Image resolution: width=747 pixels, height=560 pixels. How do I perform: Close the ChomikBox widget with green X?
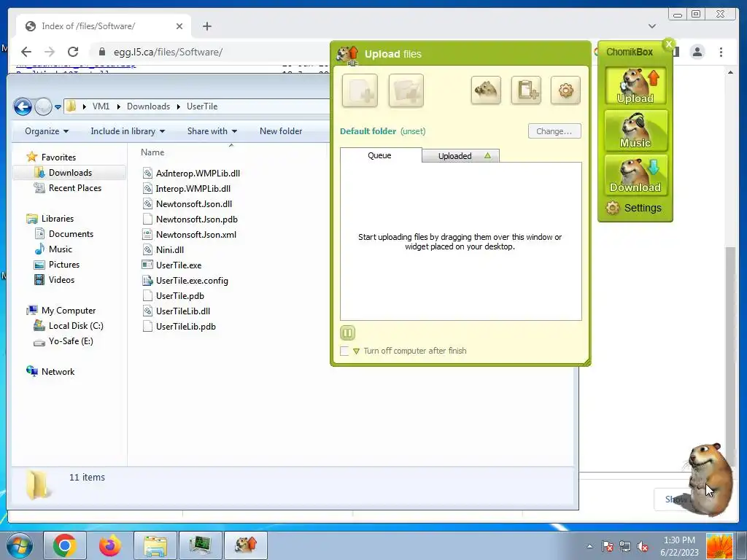point(669,44)
